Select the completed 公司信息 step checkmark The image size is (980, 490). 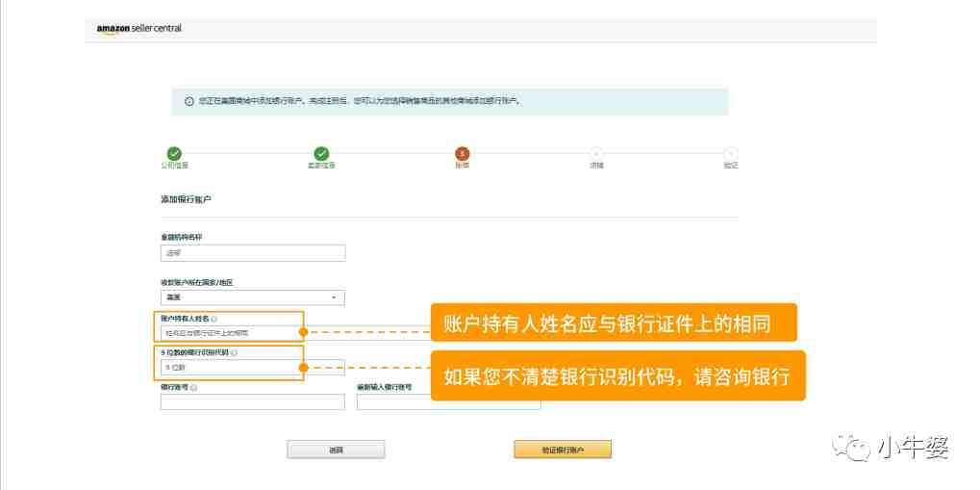(174, 154)
